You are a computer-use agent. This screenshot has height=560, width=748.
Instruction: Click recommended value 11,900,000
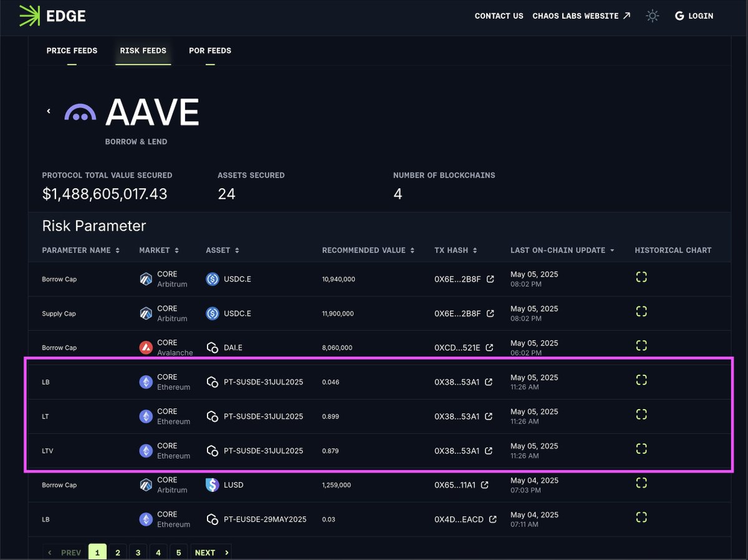338,314
